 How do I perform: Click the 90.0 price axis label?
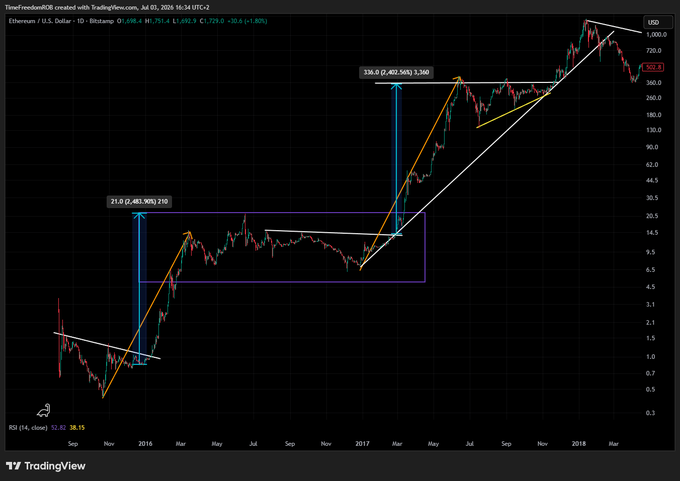pos(652,147)
